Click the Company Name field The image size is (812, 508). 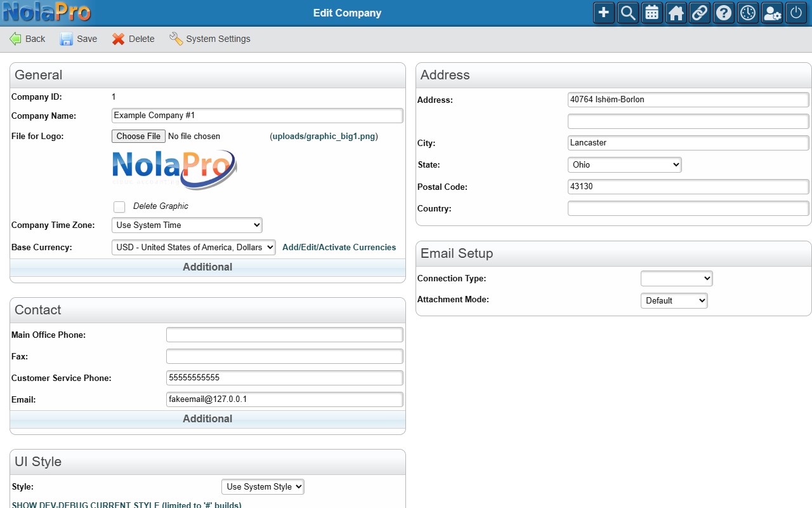point(257,116)
